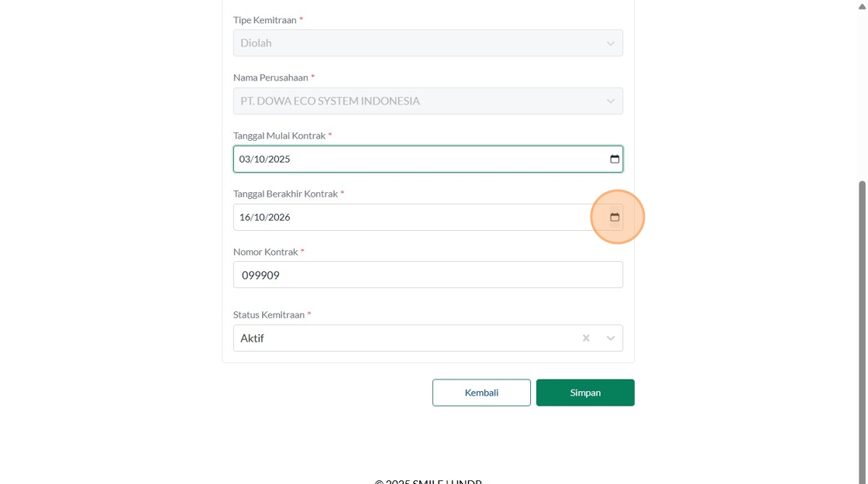Select the 'Diolah' value in Tipe Kemitraan
868x484 pixels.
pyautogui.click(x=257, y=43)
